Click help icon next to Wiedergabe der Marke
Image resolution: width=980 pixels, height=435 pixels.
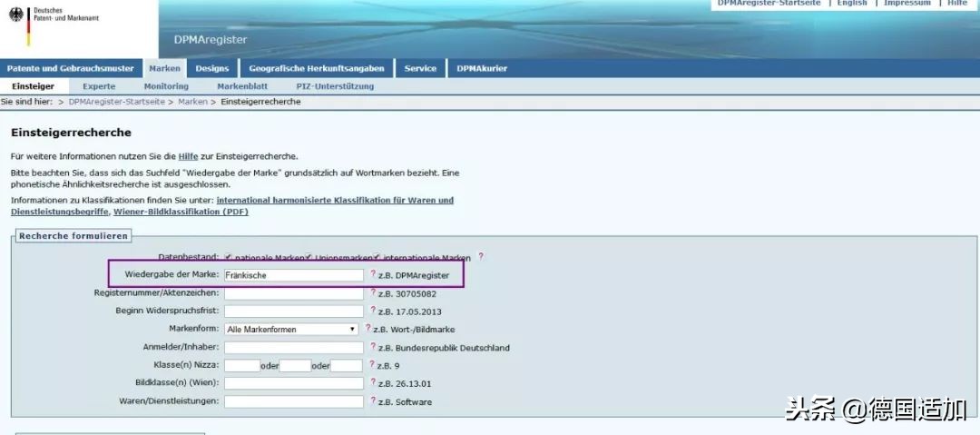click(x=372, y=274)
